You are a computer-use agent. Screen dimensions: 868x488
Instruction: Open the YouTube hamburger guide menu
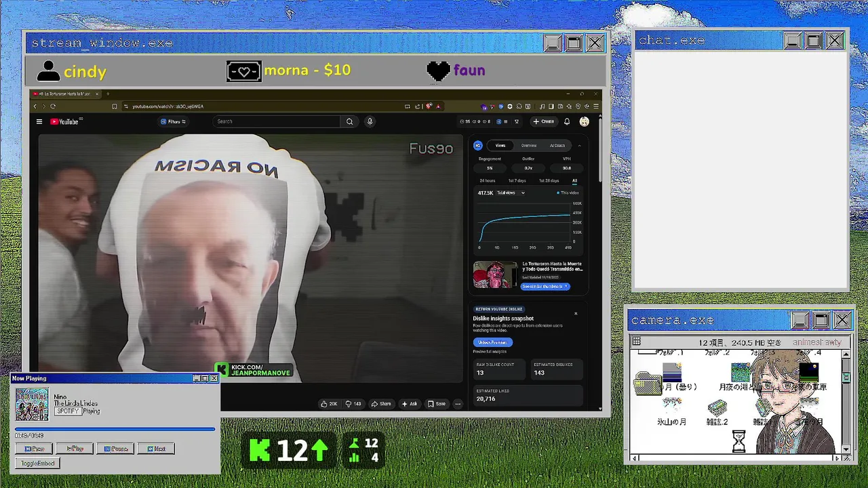coord(39,122)
